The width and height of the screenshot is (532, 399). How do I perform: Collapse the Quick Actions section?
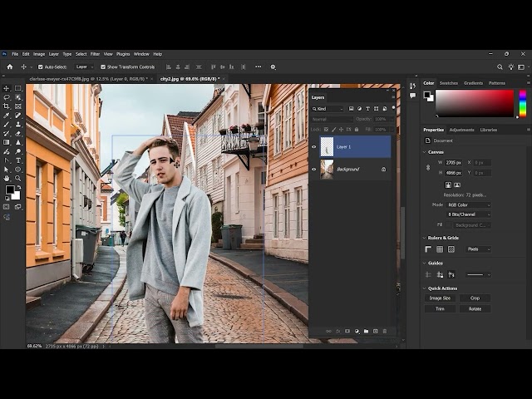coord(425,288)
